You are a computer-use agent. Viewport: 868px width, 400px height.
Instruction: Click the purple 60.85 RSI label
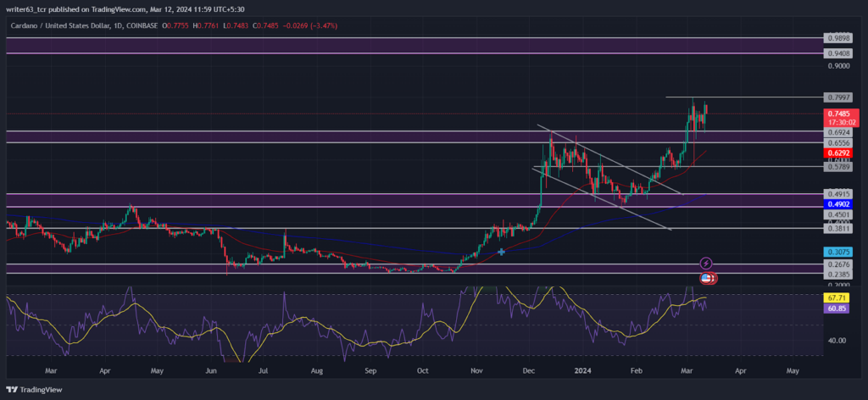tap(836, 308)
